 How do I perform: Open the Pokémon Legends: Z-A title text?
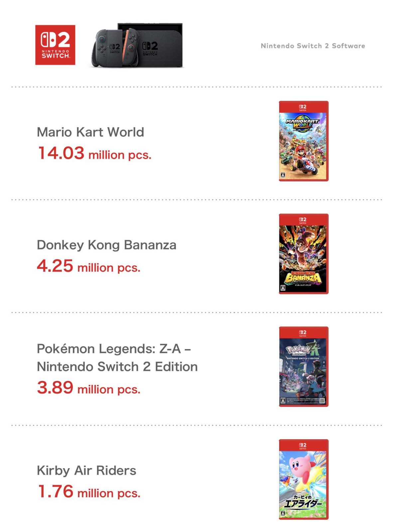point(117,357)
